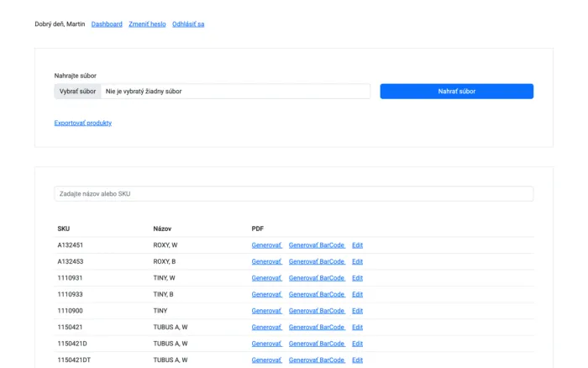Click Generovať for SKU 1110931
The image size is (588, 368).
[x=266, y=278]
